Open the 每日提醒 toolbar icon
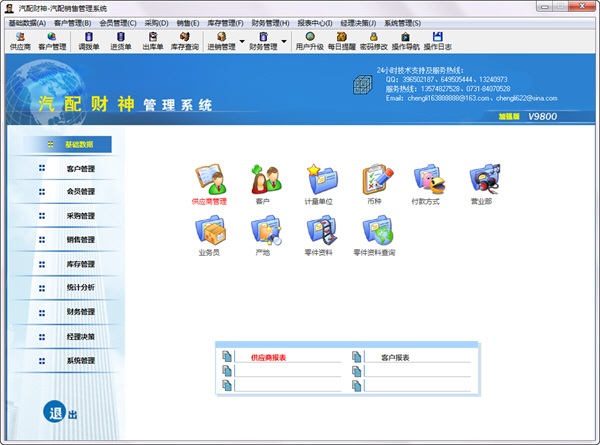This screenshot has height=445, width=600. (x=342, y=41)
